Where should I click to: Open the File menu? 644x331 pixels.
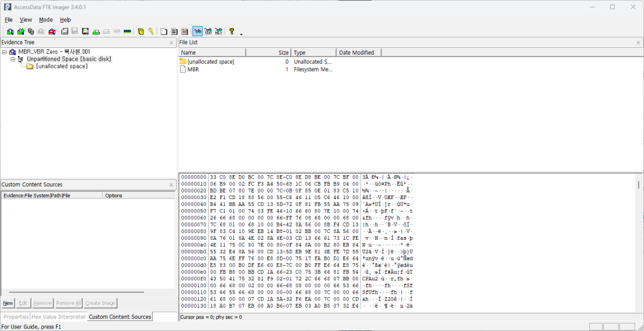[x=9, y=20]
